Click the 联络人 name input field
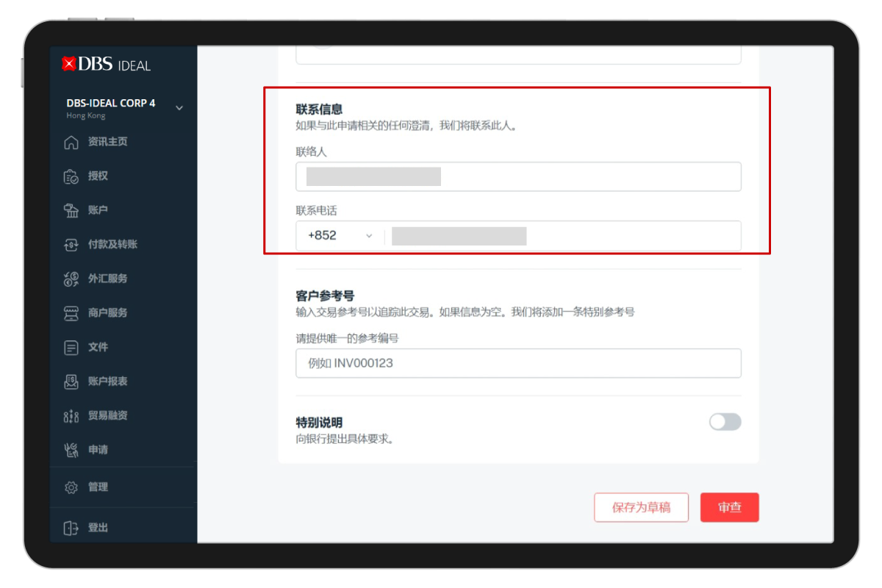This screenshot has height=588, width=882. pyautogui.click(x=518, y=176)
